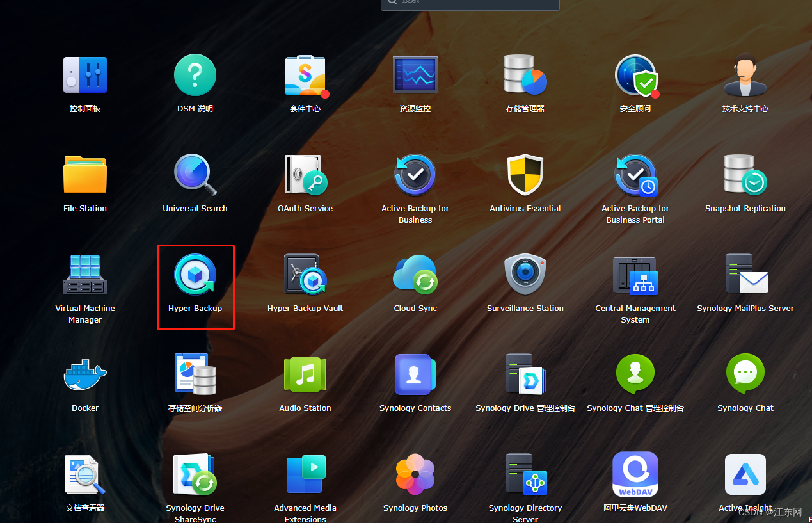Launch Audio Station app
Screen dimensions: 812x523
click(x=305, y=374)
